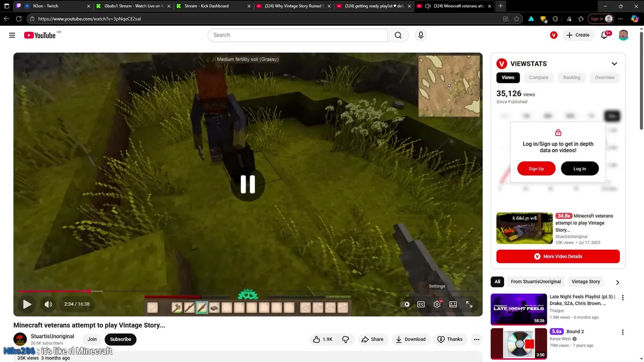Image resolution: width=644 pixels, height=362 pixels.
Task: Open the StuartisUnoriginal channel avatar
Action: (x=20, y=339)
